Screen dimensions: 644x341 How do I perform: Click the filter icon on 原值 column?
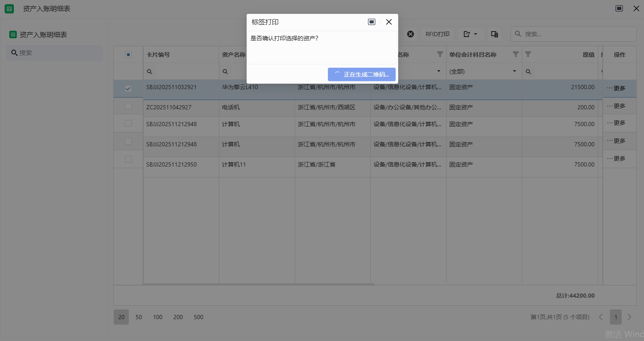(x=528, y=54)
